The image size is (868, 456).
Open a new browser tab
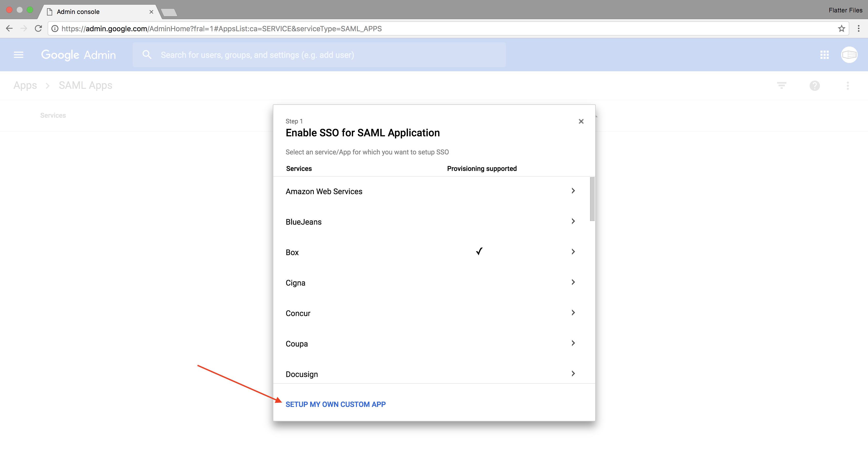tap(169, 13)
